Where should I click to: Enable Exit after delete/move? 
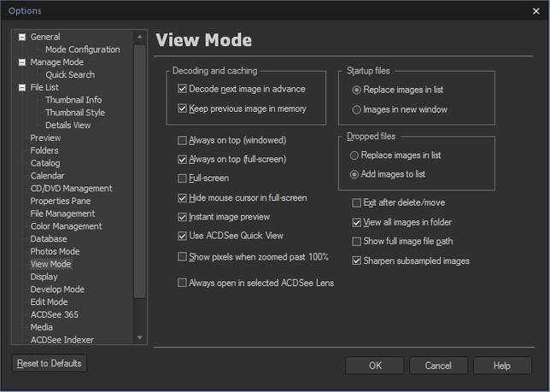pos(356,202)
